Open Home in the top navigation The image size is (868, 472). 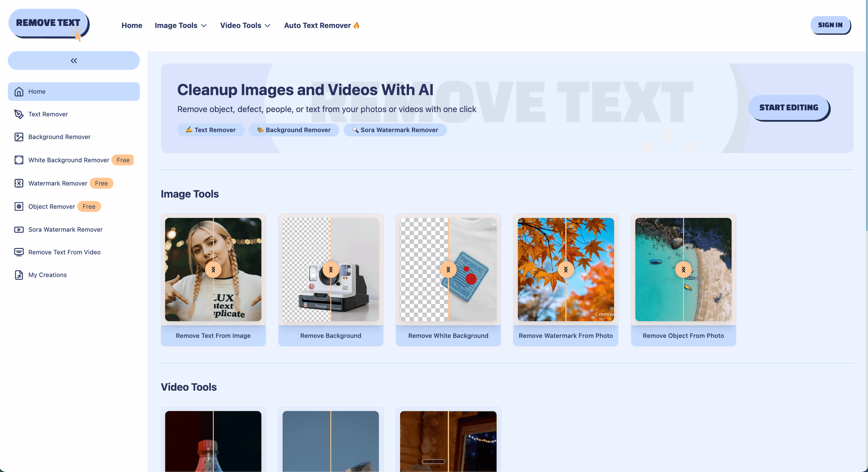click(132, 26)
